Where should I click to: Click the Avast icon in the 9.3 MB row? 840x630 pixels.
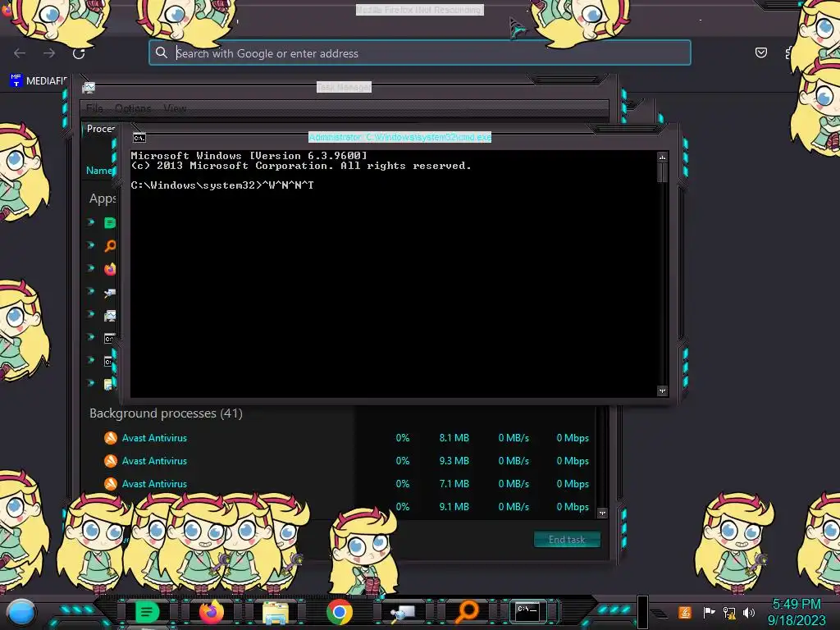111,461
